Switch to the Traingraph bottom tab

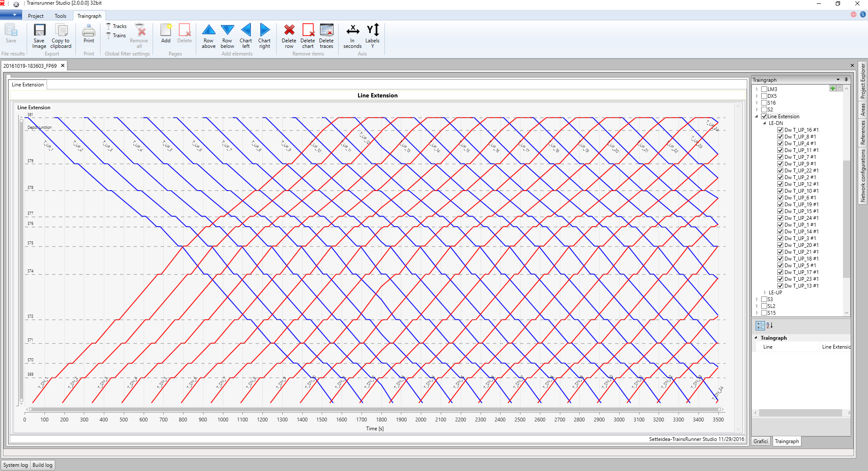[x=787, y=441]
